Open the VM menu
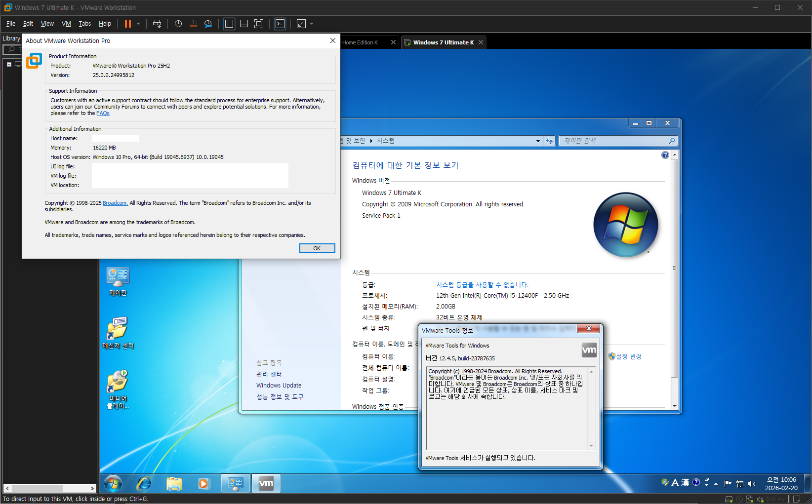Screen dimensions: 812x504 (66, 24)
